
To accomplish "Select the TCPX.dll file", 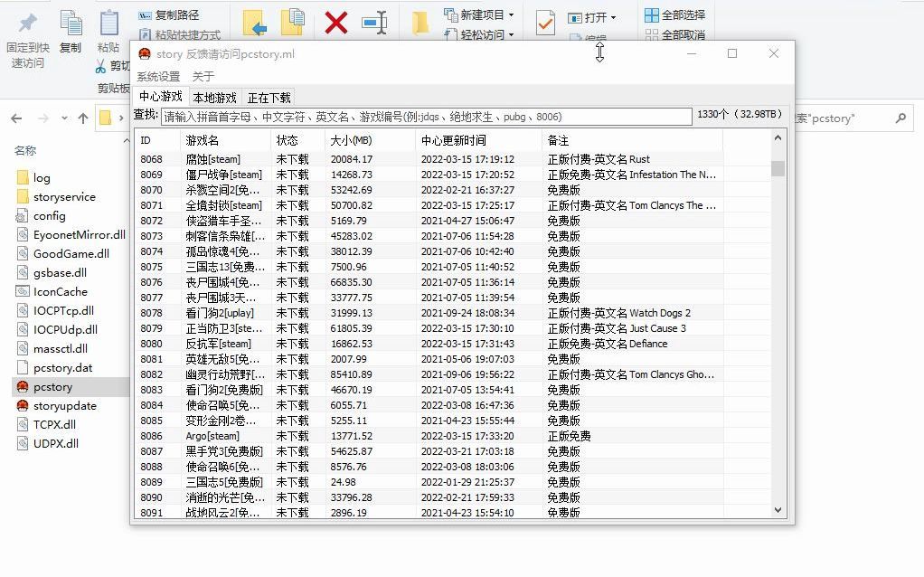I will coord(46,424).
